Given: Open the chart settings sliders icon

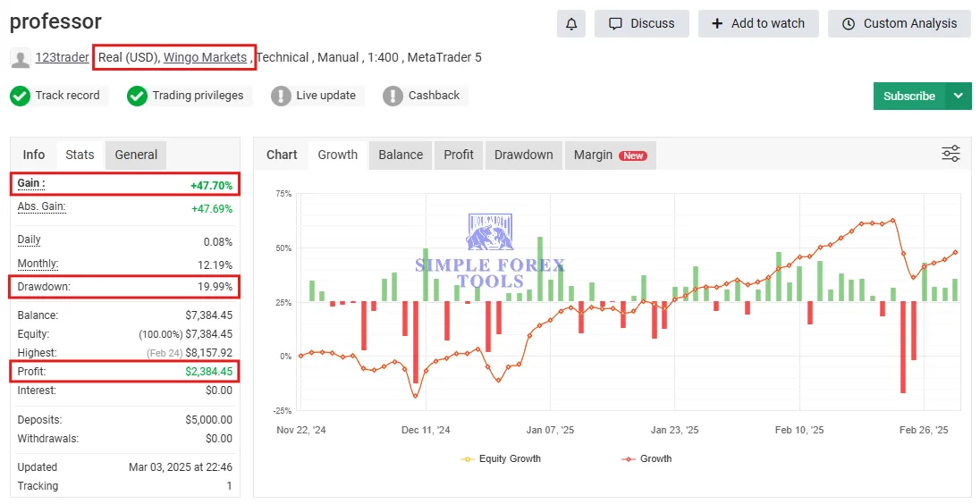Looking at the screenshot, I should [950, 154].
